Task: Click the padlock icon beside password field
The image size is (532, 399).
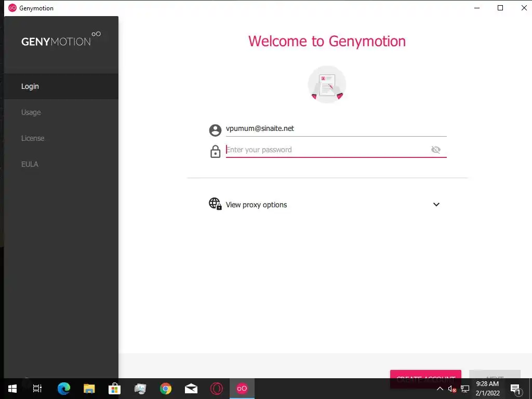Action: (215, 151)
